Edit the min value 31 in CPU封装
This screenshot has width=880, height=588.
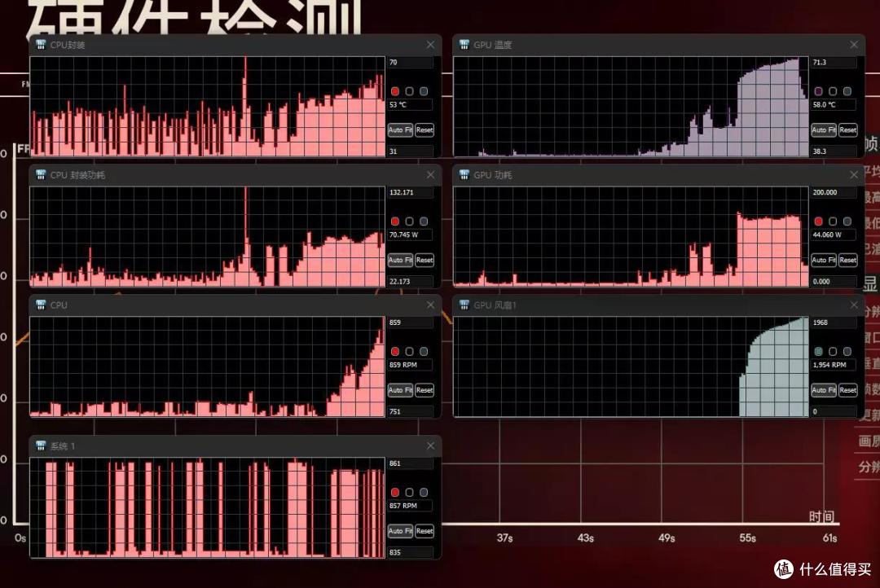pos(410,151)
